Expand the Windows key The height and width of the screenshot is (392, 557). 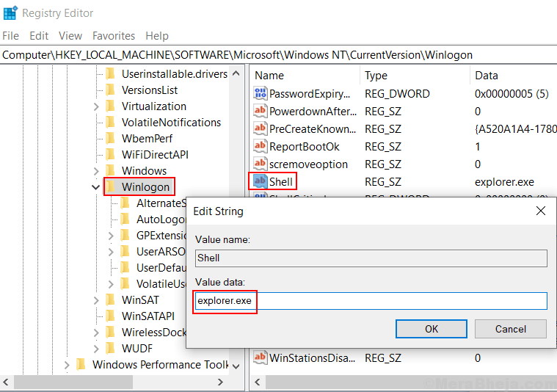(96, 171)
